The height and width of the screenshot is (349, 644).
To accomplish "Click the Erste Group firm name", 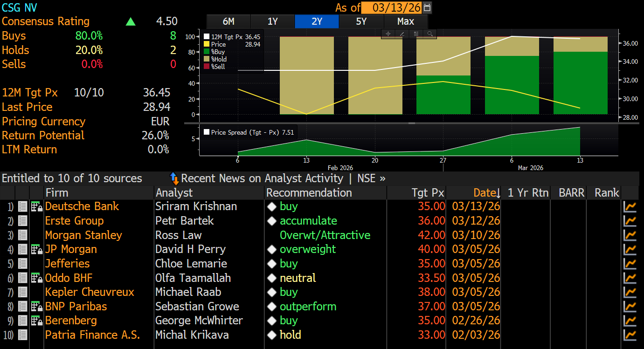I will 74,221.
